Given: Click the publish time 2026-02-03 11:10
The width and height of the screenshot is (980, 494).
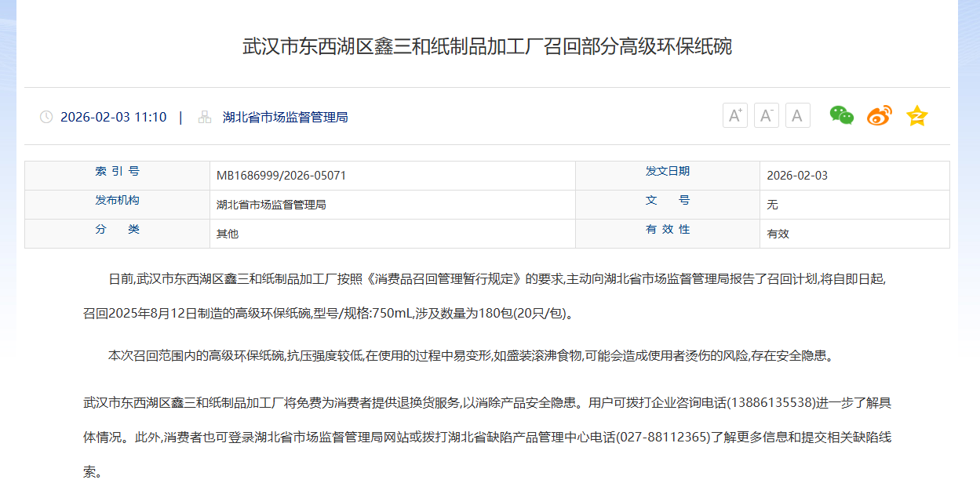Looking at the screenshot, I should [113, 117].
